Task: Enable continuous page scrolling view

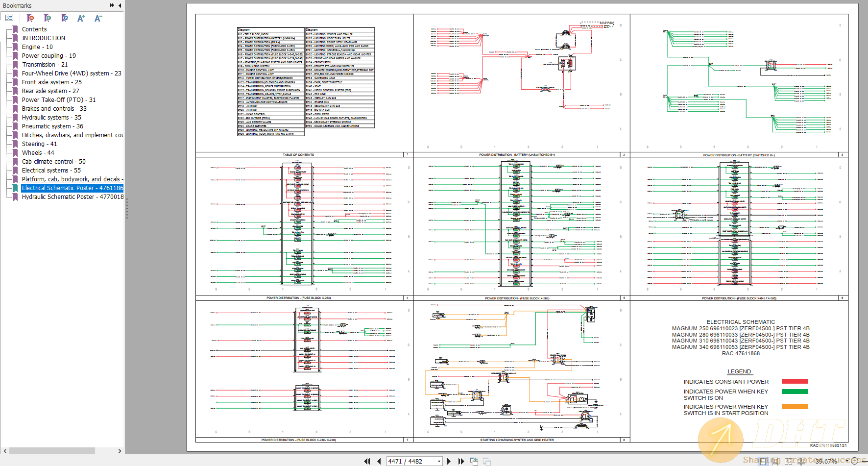Action: click(775, 461)
